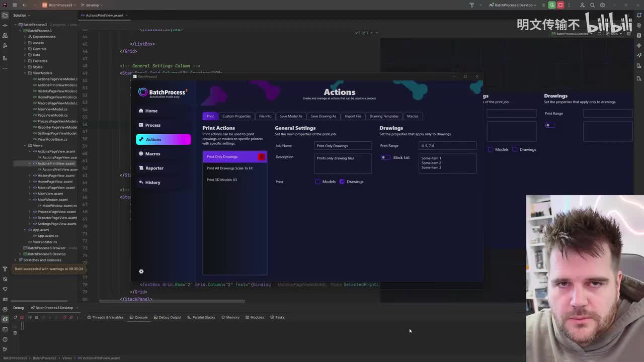Viewport: 644px width, 362px height.
Task: Click the red delete button on Print Only Drawings
Action: coord(261,157)
